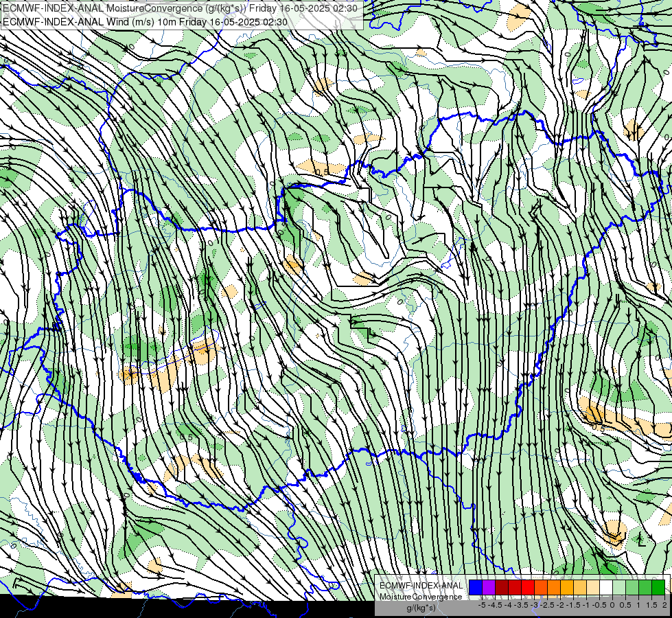
Task: Click the -1.5 tick label on the legend
Action: point(573,605)
